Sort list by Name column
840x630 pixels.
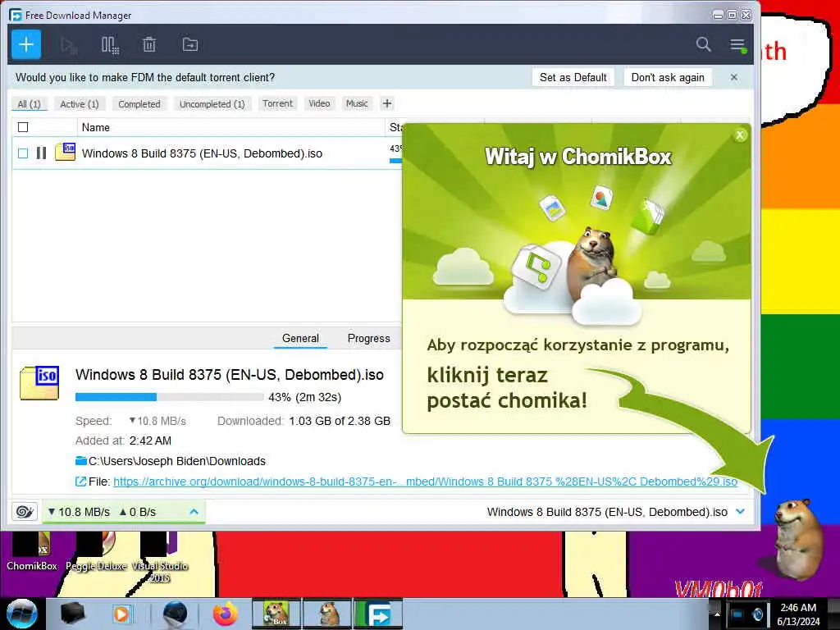click(x=96, y=127)
